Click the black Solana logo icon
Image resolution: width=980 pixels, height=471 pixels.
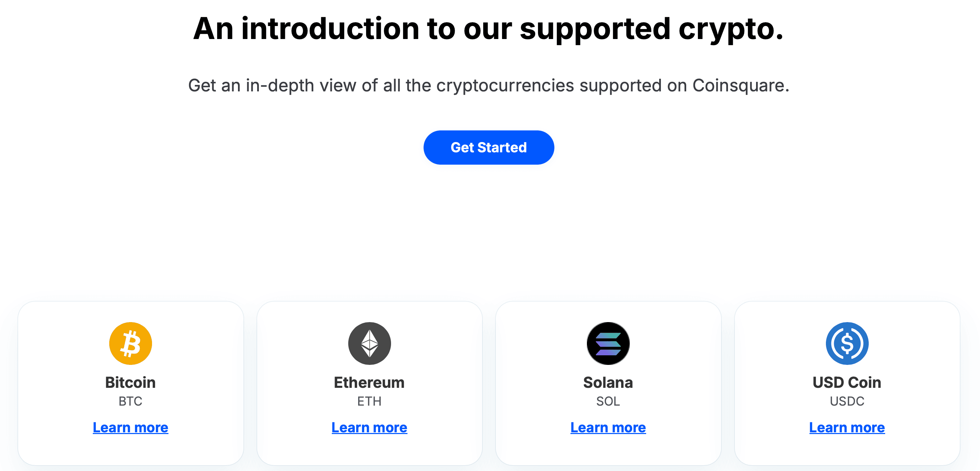(x=608, y=343)
